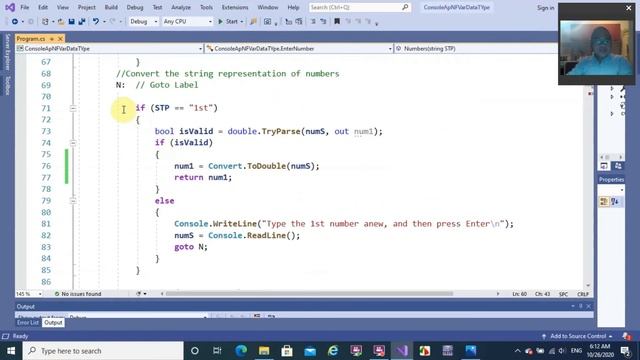The height and width of the screenshot is (360, 640).
Task: Collapse the else block at line 79
Action: (73, 201)
